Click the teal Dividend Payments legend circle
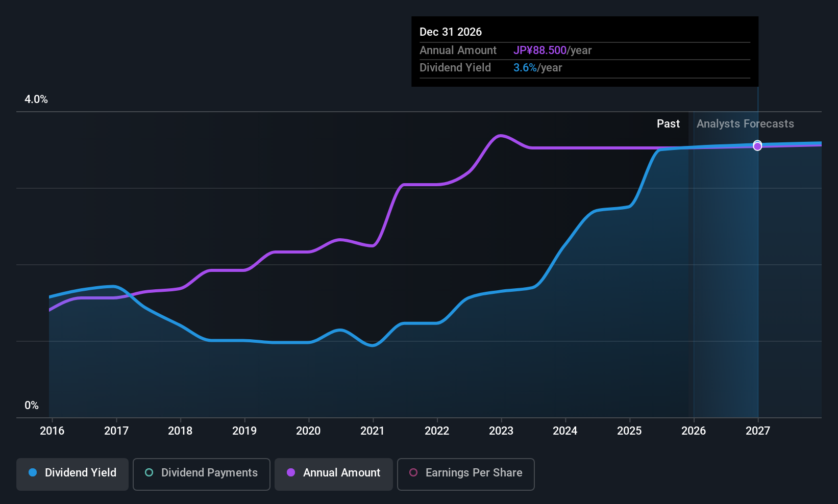838x504 pixels. pyautogui.click(x=149, y=473)
